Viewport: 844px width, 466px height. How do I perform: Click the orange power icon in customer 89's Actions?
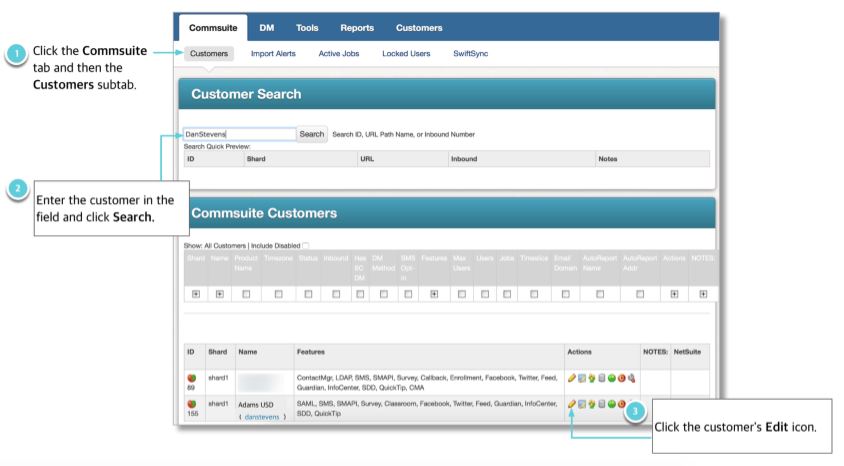tap(620, 377)
